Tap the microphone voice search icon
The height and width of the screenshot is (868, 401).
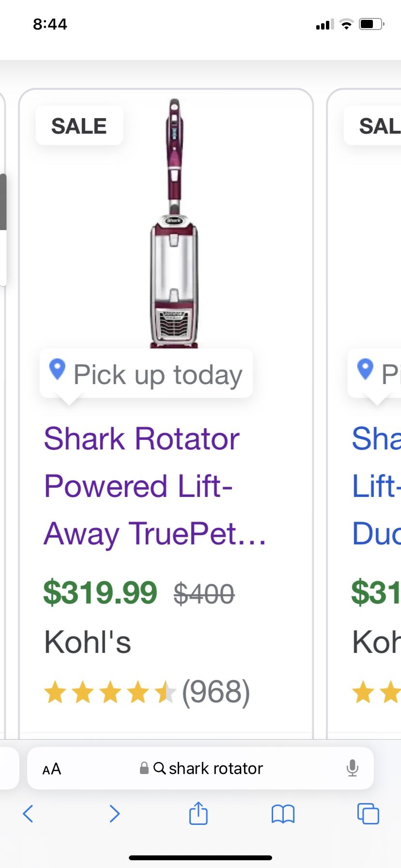353,768
